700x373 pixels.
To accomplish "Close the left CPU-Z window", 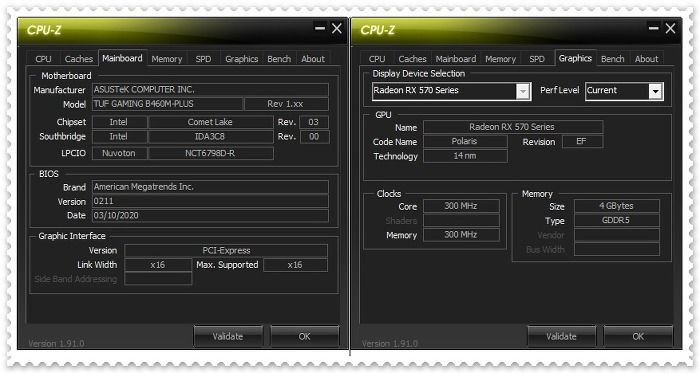I will (337, 28).
